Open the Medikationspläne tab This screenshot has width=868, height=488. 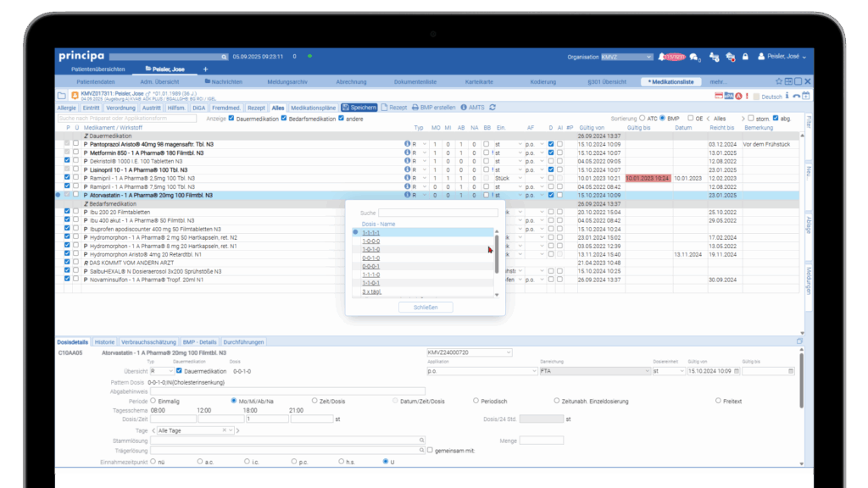[313, 108]
